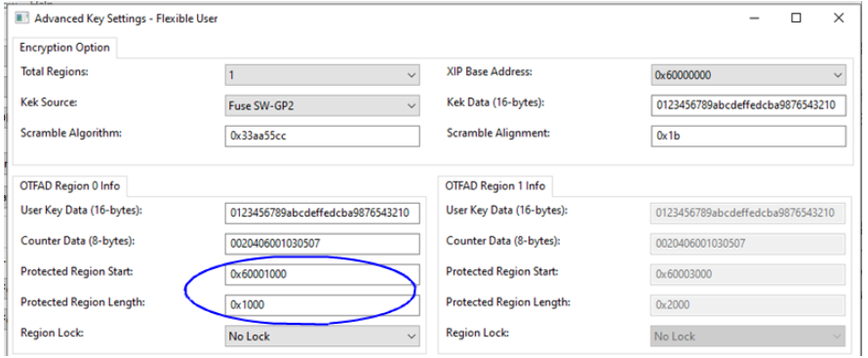Click the Scramble Alignment input field
The height and width of the screenshot is (358, 868).
748,137
